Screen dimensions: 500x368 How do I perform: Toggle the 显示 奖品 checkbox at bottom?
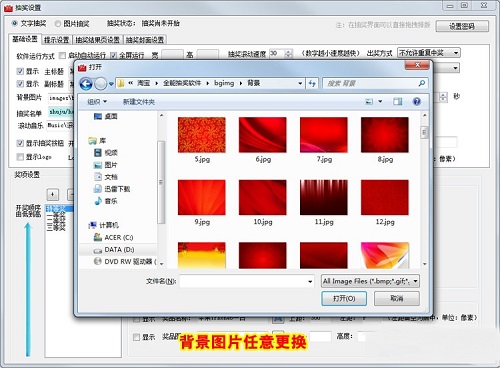(x=136, y=337)
